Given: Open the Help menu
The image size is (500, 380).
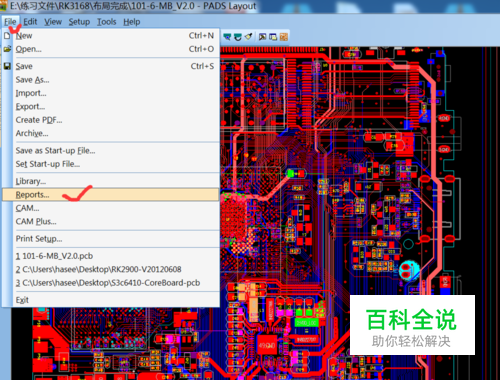Looking at the screenshot, I should tap(132, 22).
